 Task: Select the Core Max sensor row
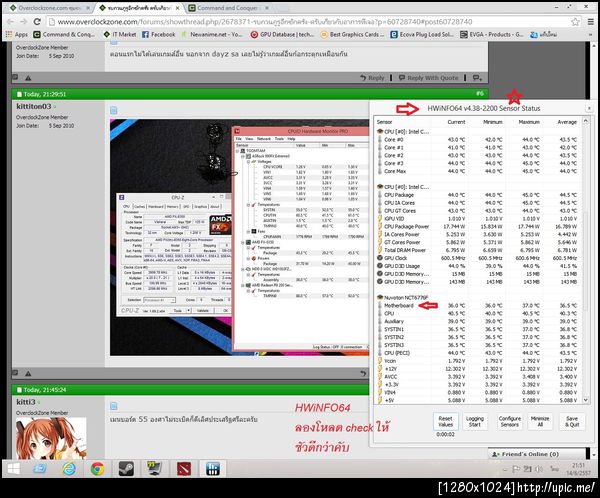478,171
